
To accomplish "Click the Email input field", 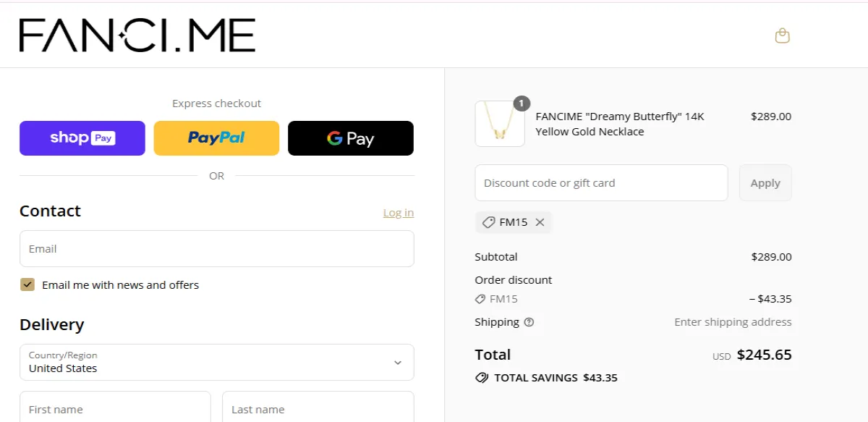I will pos(216,248).
